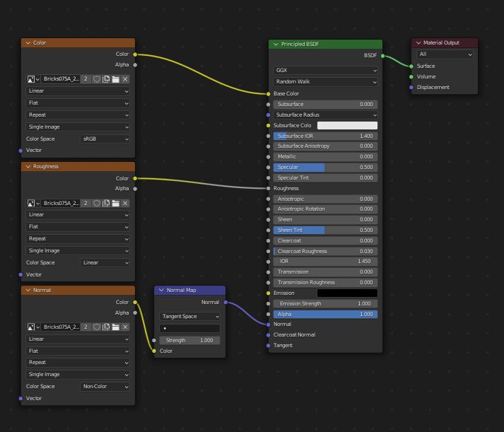
Task: Collapse the Material Output node
Action: click(x=418, y=42)
